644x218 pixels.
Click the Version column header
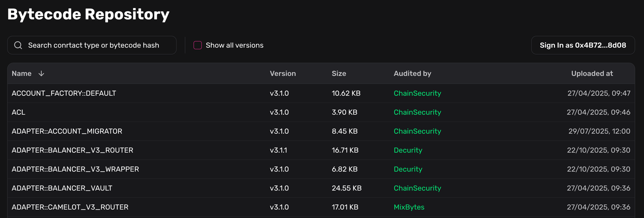282,74
